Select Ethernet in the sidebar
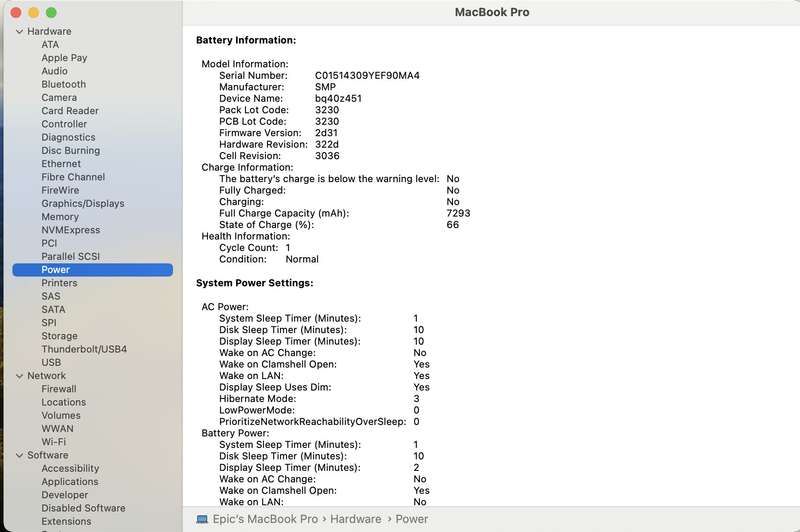 point(61,164)
